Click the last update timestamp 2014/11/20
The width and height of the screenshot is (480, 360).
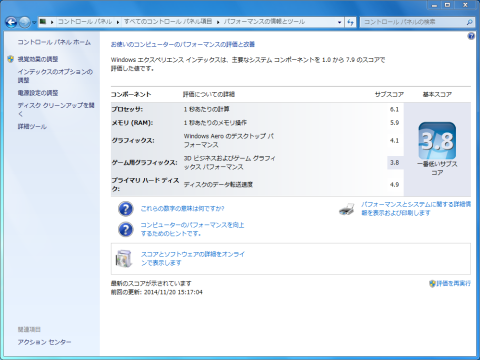click(x=173, y=292)
